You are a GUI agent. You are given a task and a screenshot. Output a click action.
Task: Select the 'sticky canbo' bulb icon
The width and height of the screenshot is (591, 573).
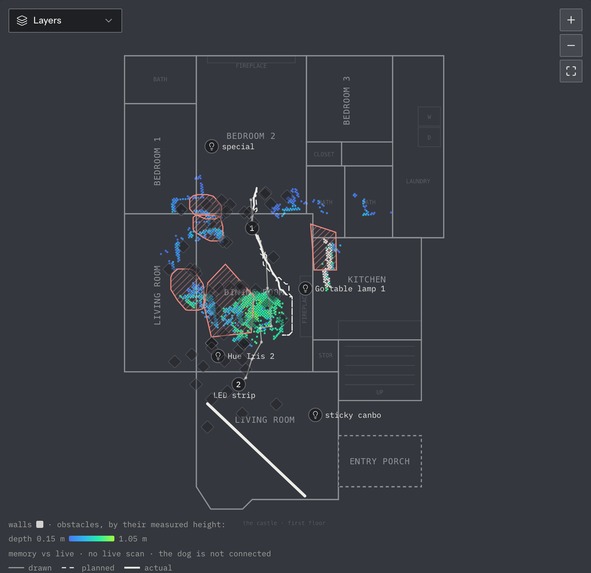click(x=315, y=415)
